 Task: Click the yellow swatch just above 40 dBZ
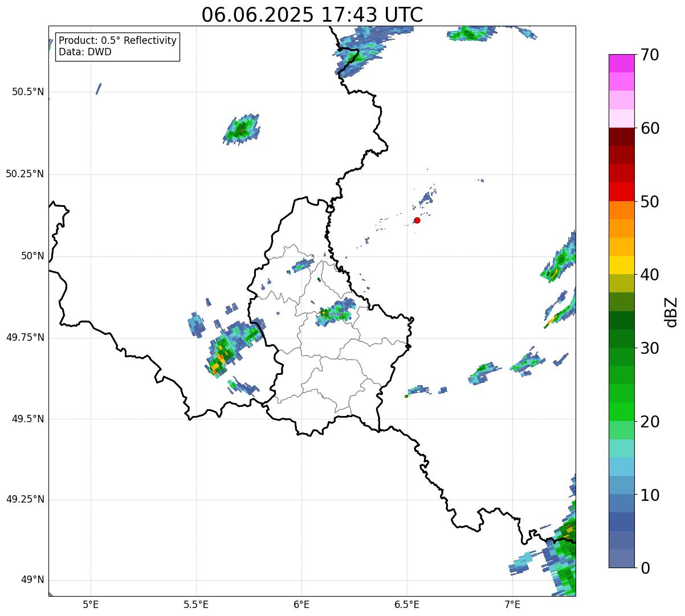tap(621, 266)
